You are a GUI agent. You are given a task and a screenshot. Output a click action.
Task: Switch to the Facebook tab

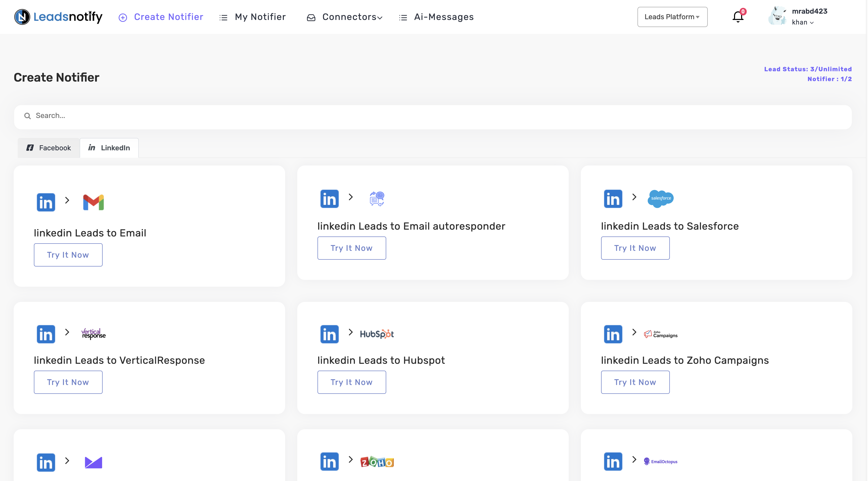click(x=49, y=148)
